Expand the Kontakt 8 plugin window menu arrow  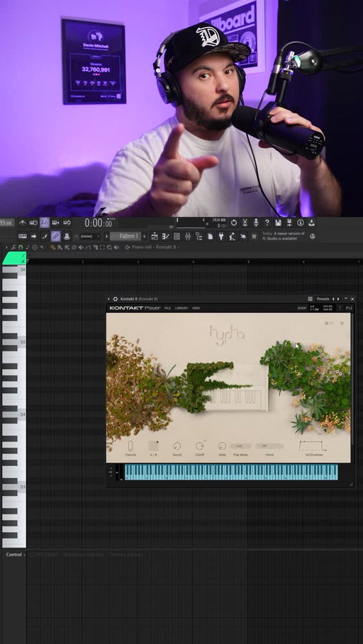(x=109, y=299)
